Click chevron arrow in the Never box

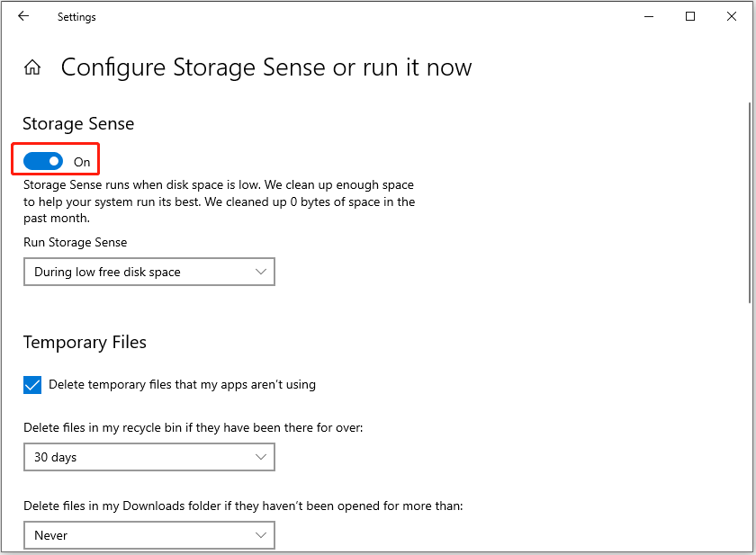261,535
